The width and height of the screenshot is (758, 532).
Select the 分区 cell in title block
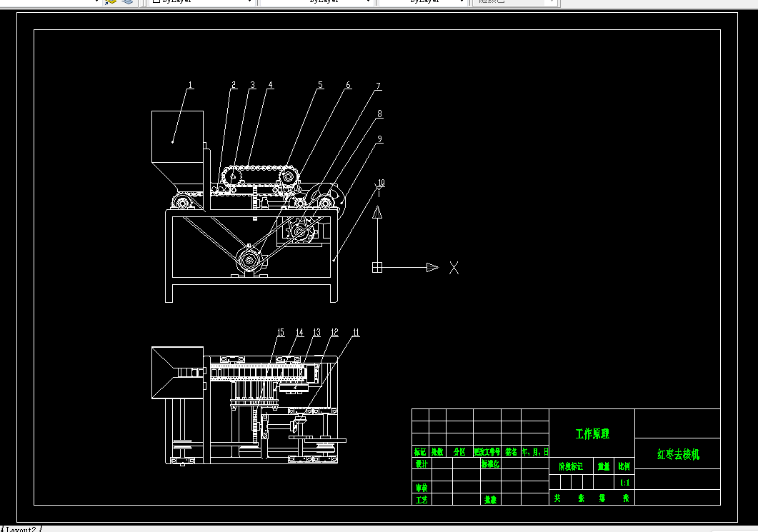pyautogui.click(x=459, y=452)
